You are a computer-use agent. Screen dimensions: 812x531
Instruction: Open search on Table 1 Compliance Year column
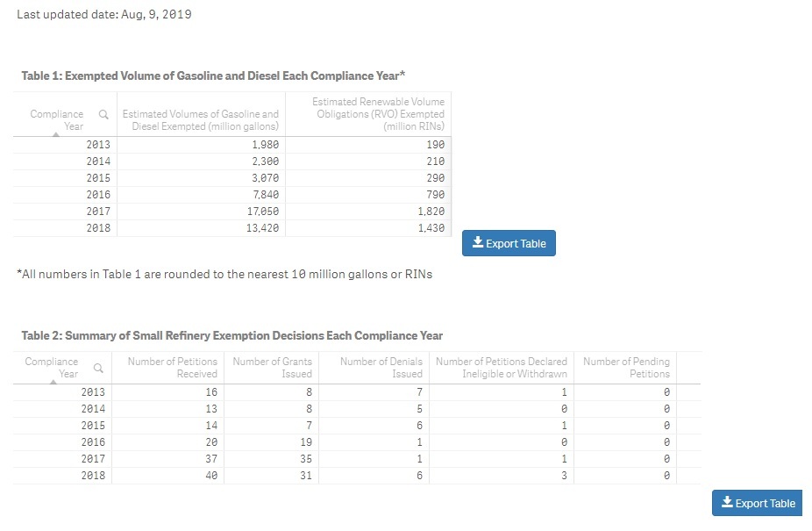pyautogui.click(x=102, y=114)
